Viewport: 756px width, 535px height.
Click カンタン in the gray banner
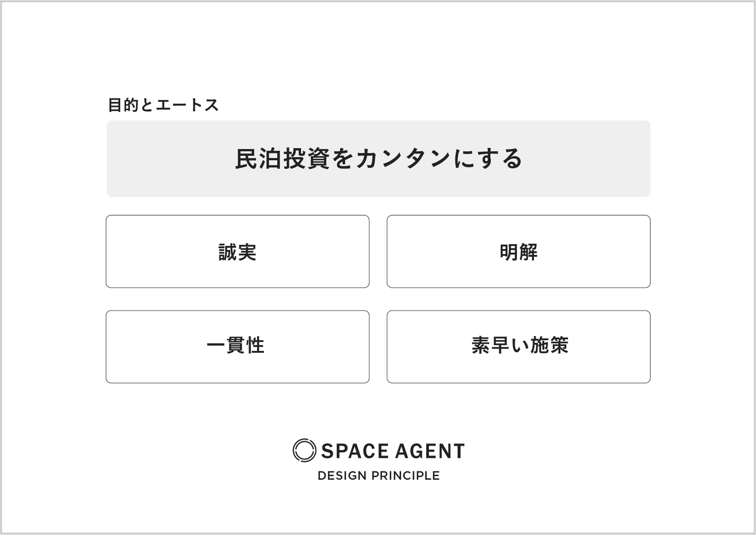click(403, 159)
